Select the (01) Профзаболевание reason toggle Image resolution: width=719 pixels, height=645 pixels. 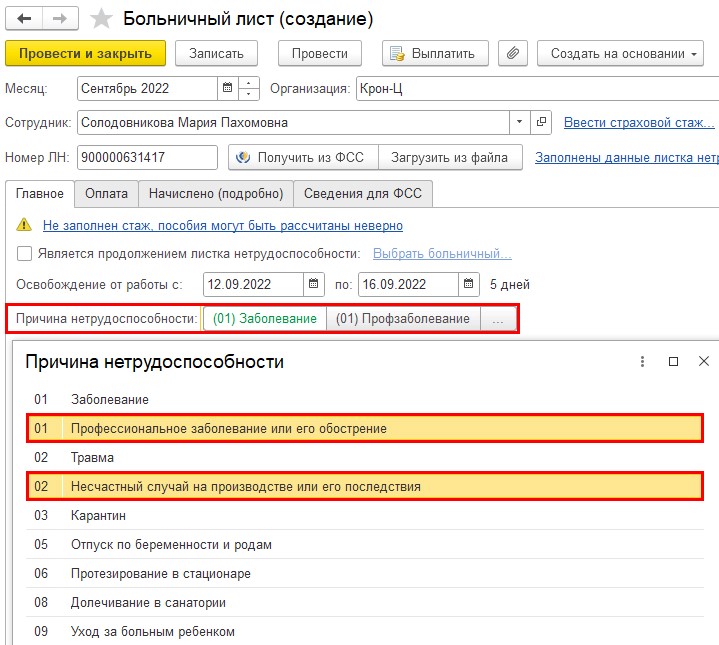[402, 319]
